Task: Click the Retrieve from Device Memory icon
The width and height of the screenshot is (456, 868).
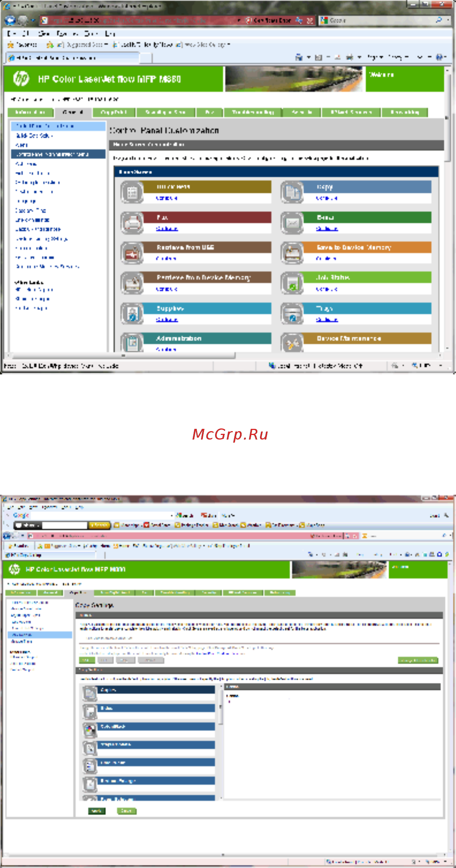Action: point(132,283)
